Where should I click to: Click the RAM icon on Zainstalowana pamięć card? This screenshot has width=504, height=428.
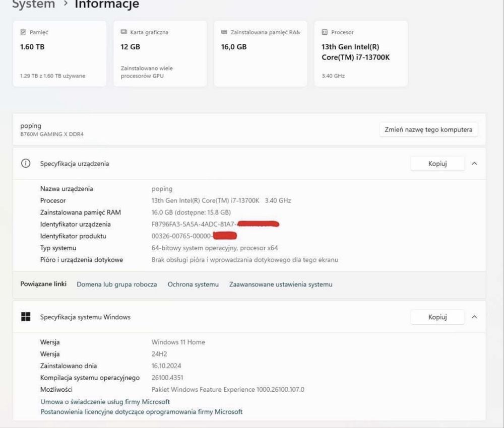224,32
